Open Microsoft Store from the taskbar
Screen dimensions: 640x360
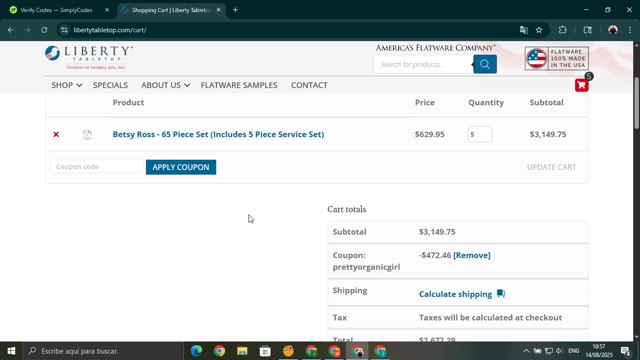265,351
